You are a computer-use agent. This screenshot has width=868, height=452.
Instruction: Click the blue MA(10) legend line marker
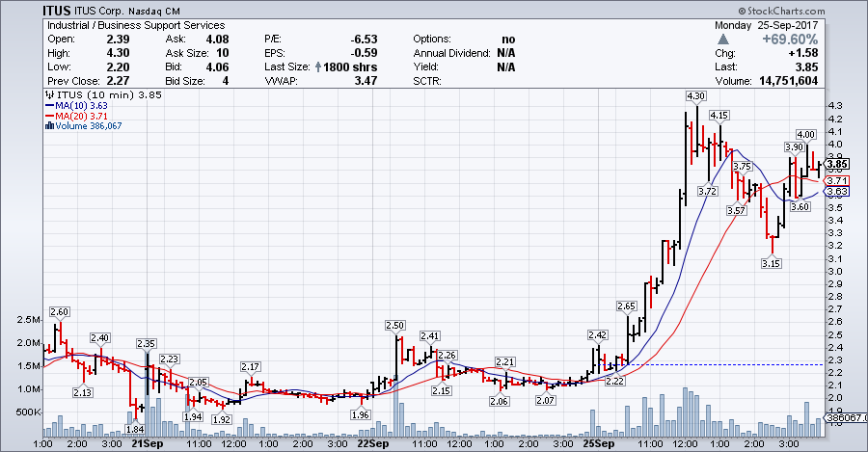[48, 105]
